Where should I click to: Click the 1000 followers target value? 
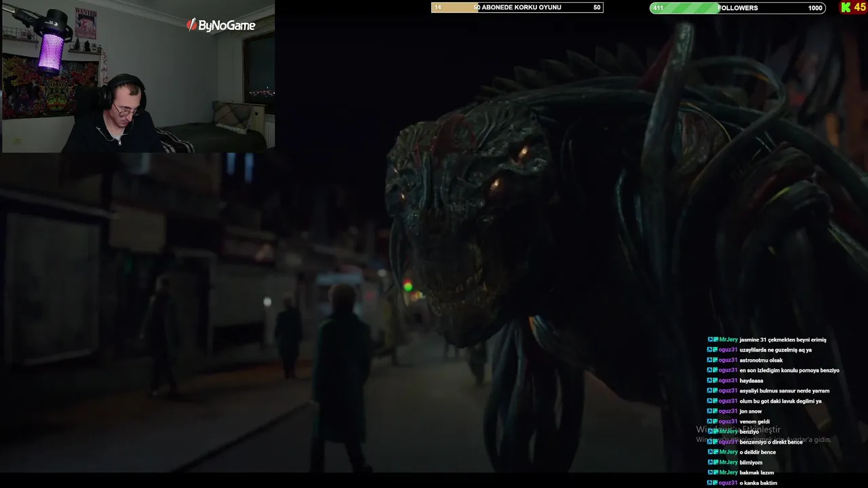tap(815, 8)
